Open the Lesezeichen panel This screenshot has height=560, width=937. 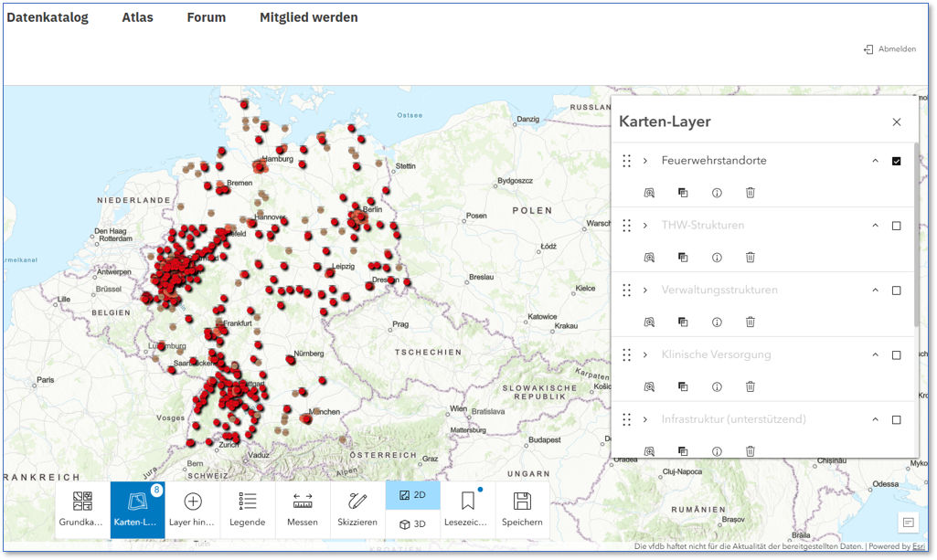pyautogui.click(x=467, y=509)
